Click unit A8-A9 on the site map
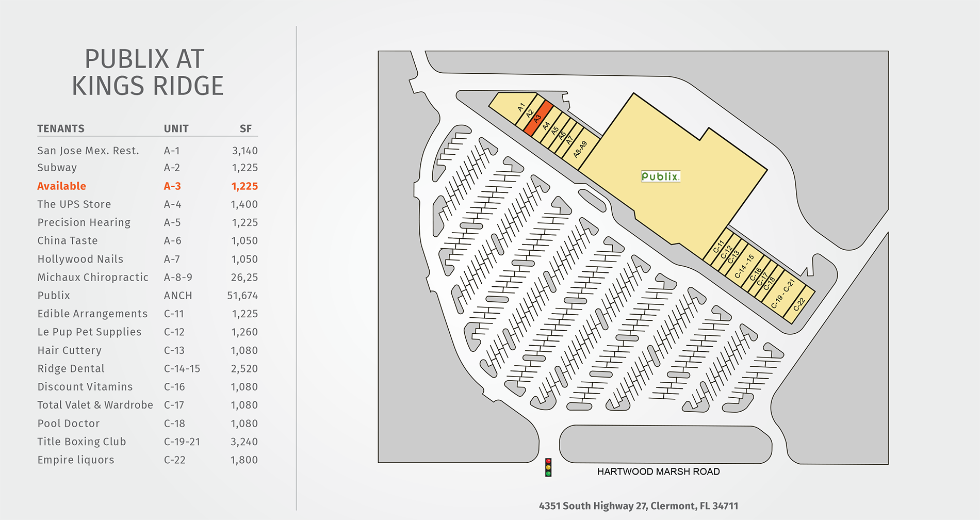Image resolution: width=980 pixels, height=520 pixels. coord(581,149)
